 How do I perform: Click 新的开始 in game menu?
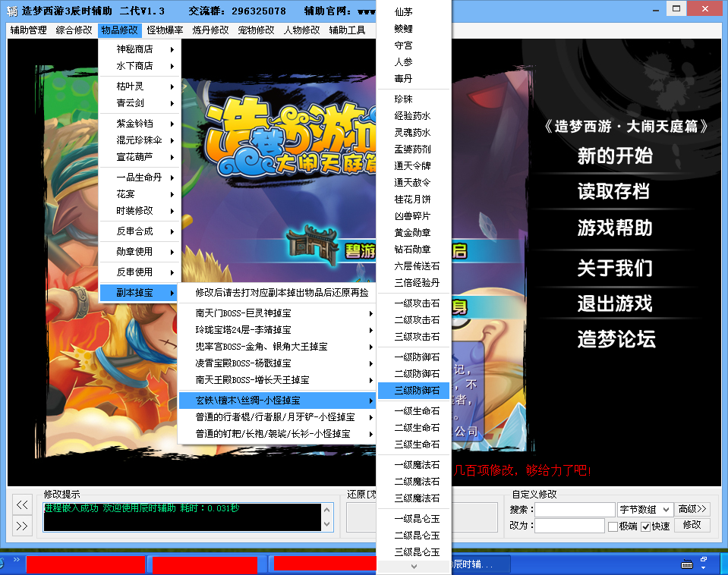615,156
